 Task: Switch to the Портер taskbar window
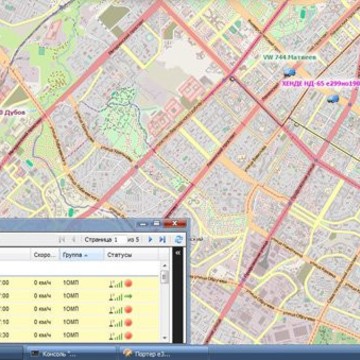point(163,353)
